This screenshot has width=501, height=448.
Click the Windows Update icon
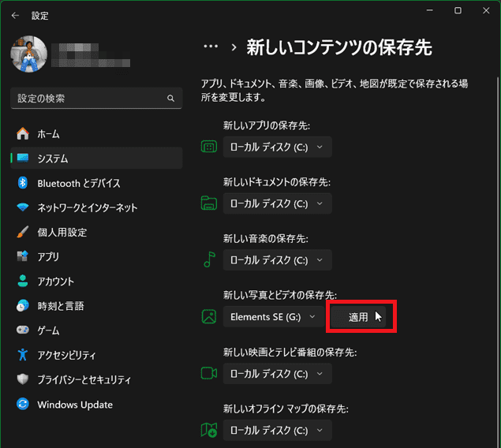23,405
